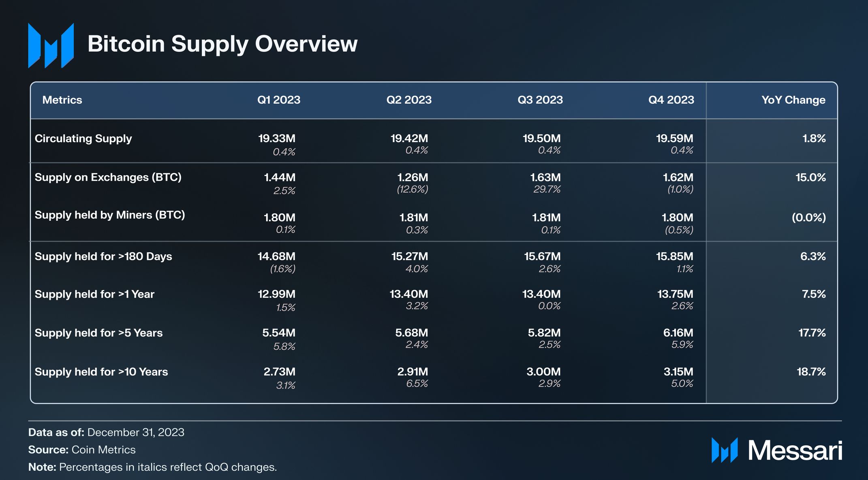Click the December 31, 2023 date text
Image resolution: width=868 pixels, height=480 pixels.
pyautogui.click(x=136, y=433)
